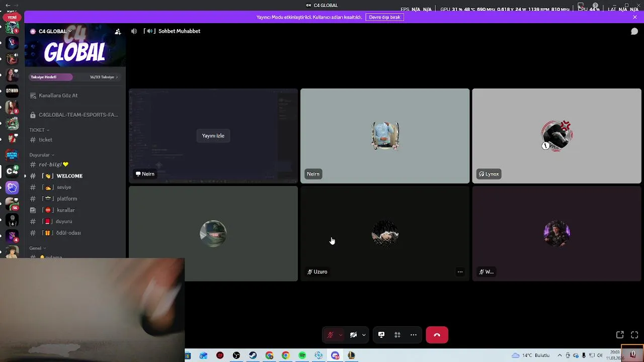
Task: Open the C4 server icon in sidebar
Action: pos(12,171)
